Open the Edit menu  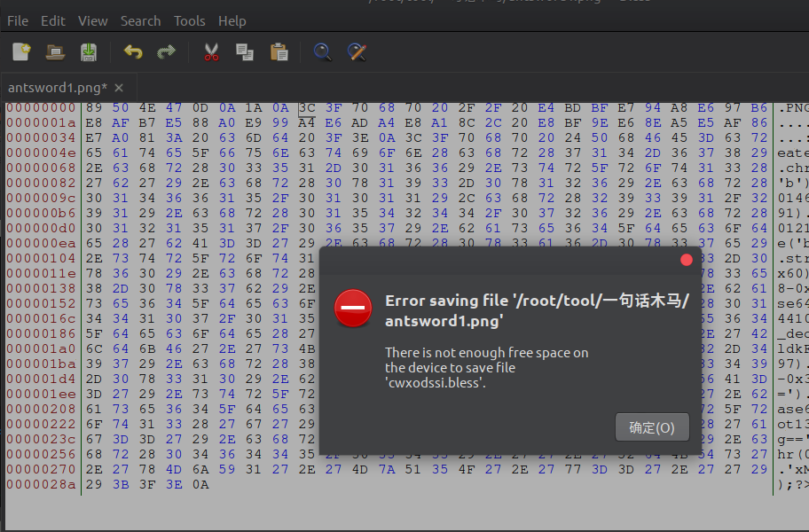53,20
